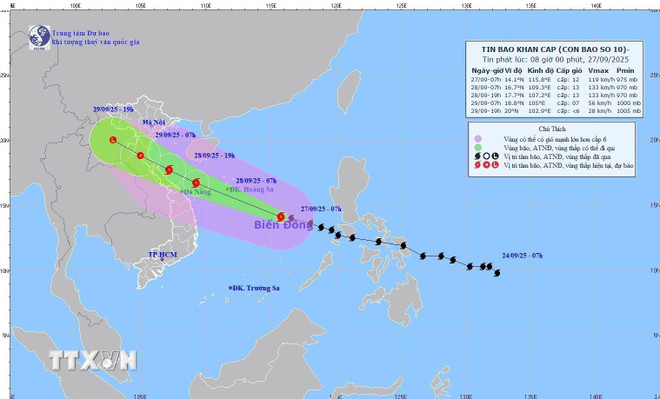This screenshot has height=399, width=660.
Task: Click the DK. Hoàng Sa map label
Action: click(250, 189)
